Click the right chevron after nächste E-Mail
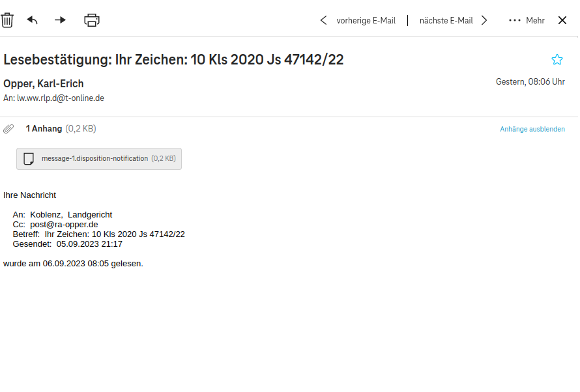580x392 pixels. point(484,20)
